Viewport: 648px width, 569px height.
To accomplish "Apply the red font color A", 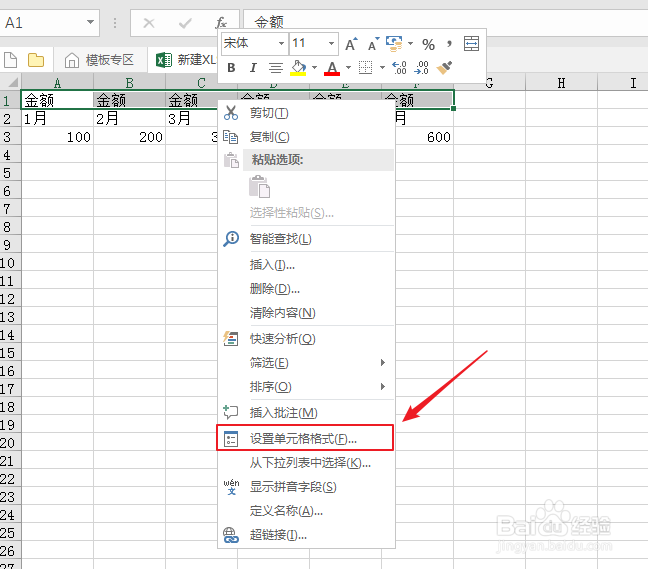I will 332,68.
